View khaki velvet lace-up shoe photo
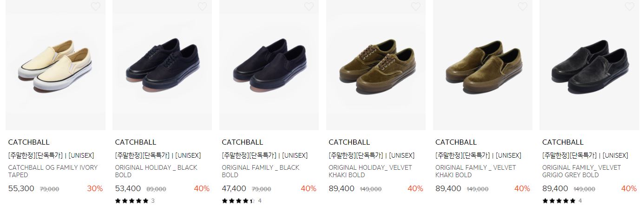Screen dimensions: 644x213 376,65
